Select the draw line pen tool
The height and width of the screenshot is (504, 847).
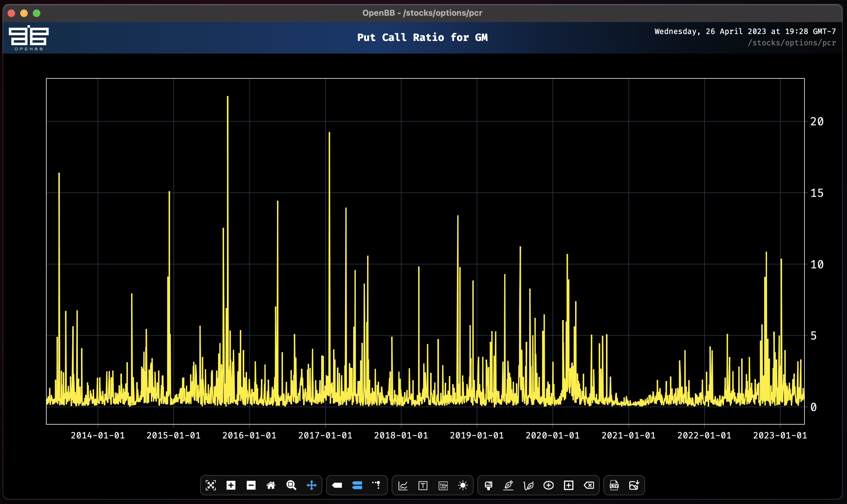[x=508, y=485]
